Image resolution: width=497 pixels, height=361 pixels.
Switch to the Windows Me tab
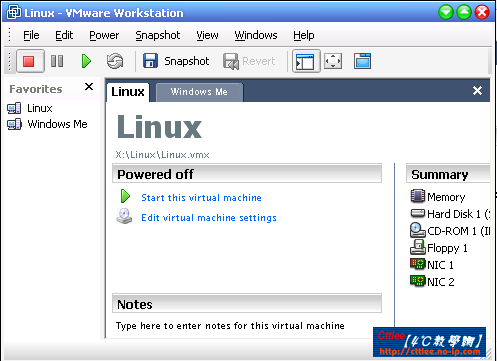coord(199,92)
